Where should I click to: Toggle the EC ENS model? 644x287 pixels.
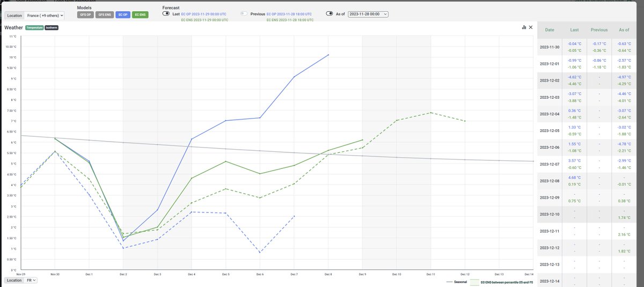(140, 15)
